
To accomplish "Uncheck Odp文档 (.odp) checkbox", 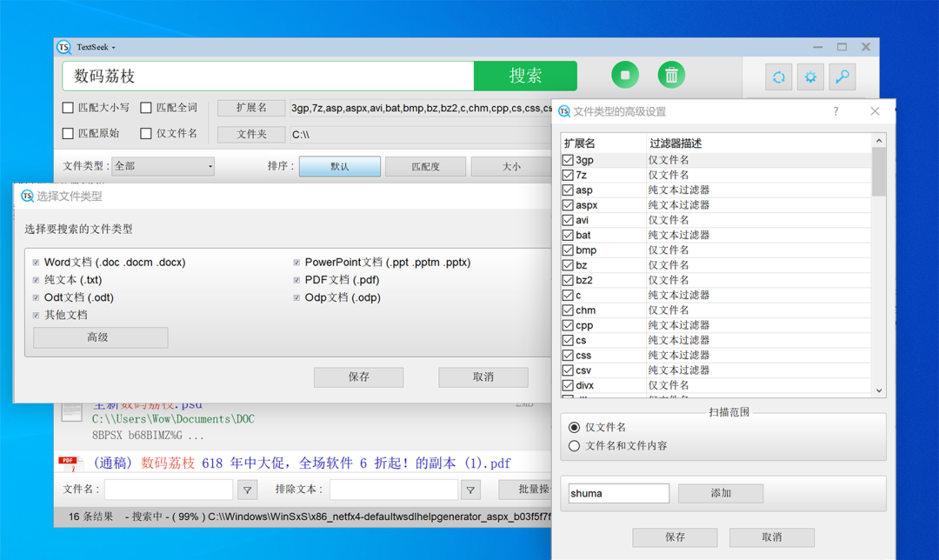I will [x=296, y=297].
